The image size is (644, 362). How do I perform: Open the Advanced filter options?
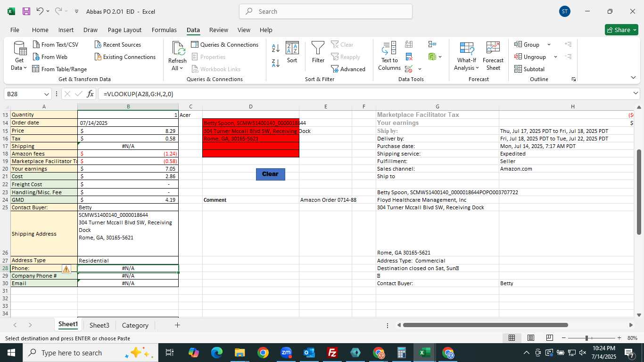(348, 69)
